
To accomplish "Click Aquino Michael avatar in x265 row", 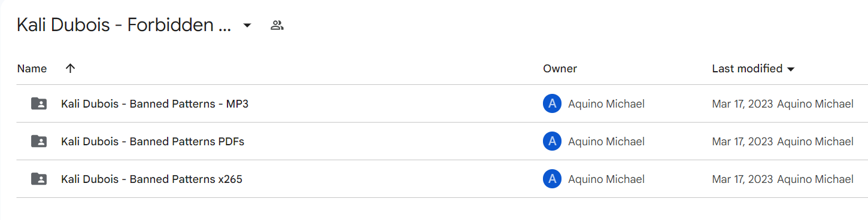I will [x=552, y=179].
